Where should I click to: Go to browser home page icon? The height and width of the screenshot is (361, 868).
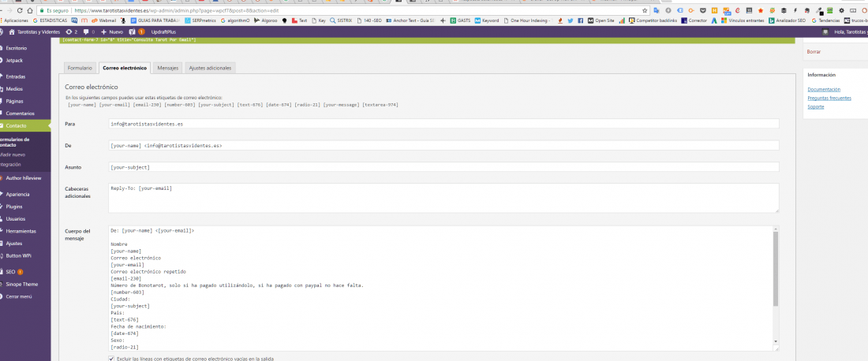[32, 10]
